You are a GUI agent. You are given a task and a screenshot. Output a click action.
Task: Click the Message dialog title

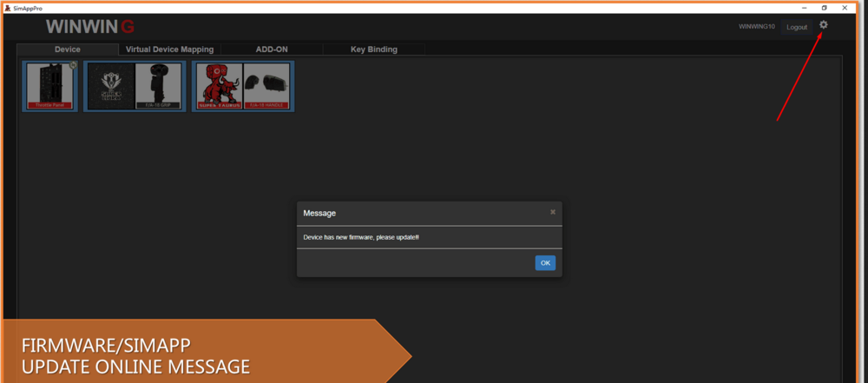coord(319,213)
